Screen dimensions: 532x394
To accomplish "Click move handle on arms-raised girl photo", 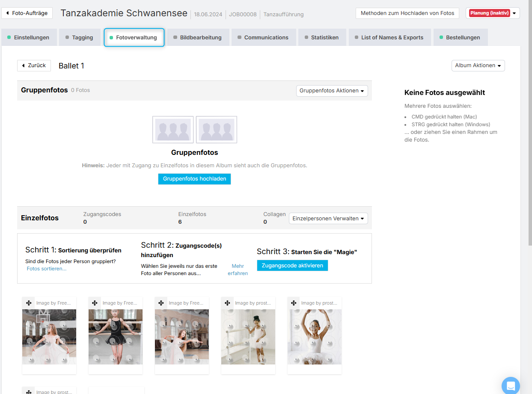I will (294, 303).
